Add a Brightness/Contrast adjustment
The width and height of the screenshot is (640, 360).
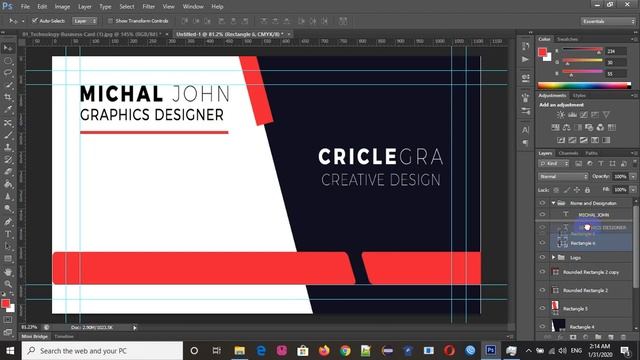561,115
